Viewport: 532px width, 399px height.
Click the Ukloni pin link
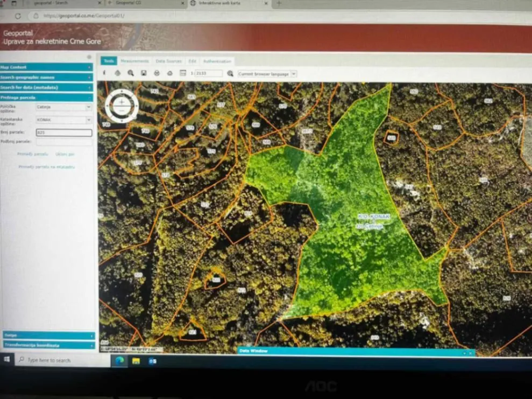65,154
